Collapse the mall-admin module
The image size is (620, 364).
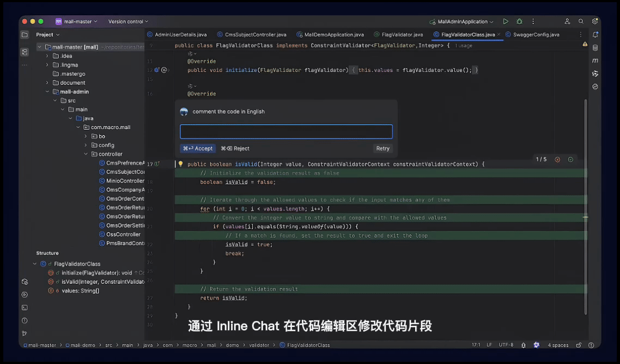coord(47,92)
